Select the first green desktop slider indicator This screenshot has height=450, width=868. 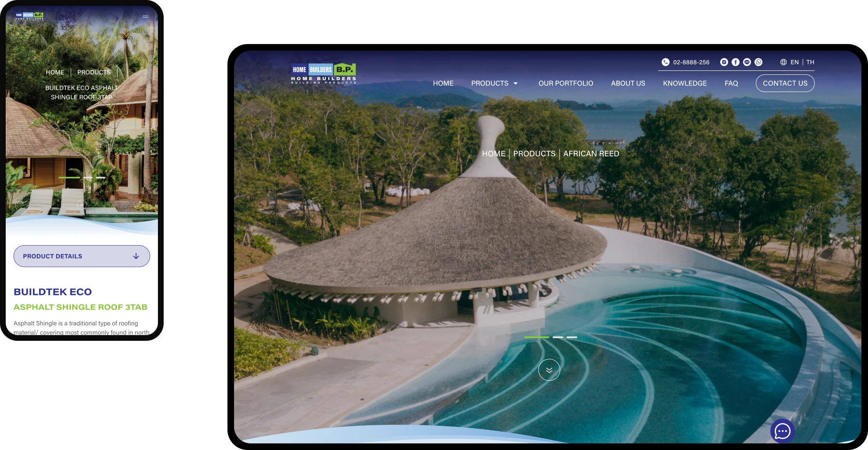(536, 337)
